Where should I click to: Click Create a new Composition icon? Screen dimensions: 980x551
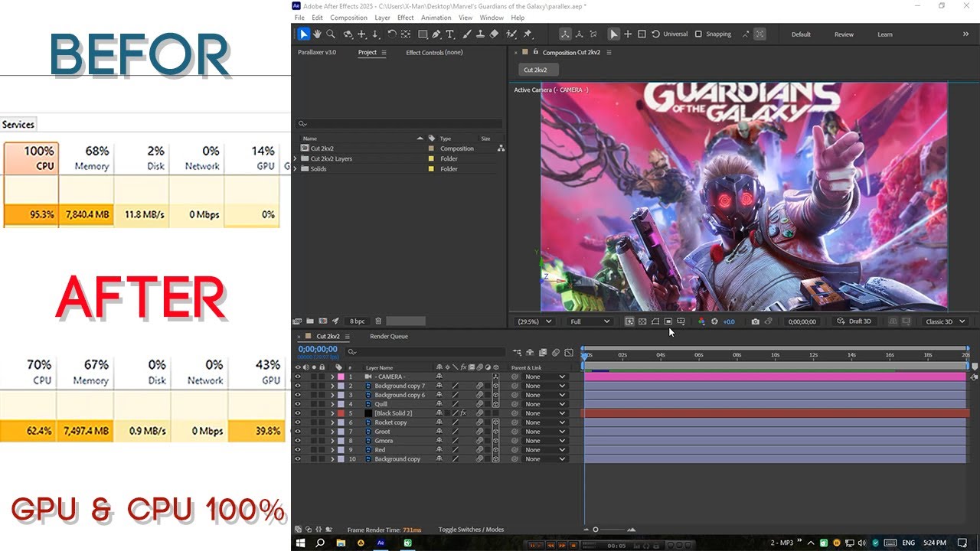[x=323, y=321]
